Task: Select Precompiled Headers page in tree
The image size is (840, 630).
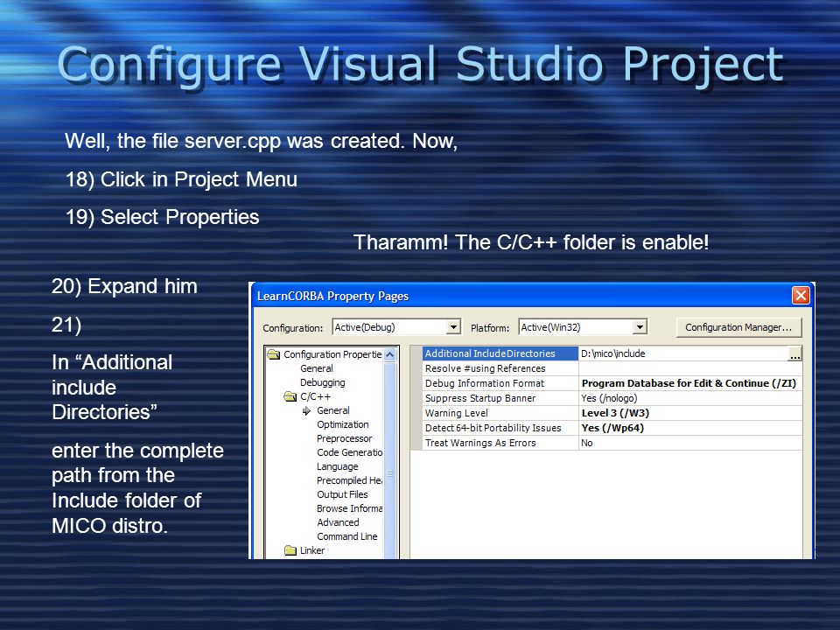Action: pyautogui.click(x=349, y=480)
